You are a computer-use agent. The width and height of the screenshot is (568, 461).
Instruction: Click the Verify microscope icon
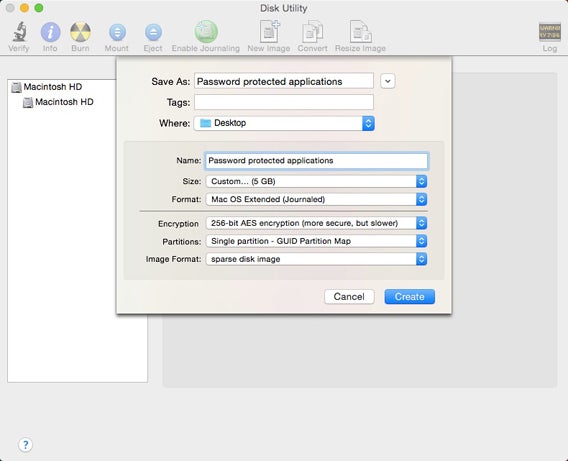pyautogui.click(x=19, y=32)
